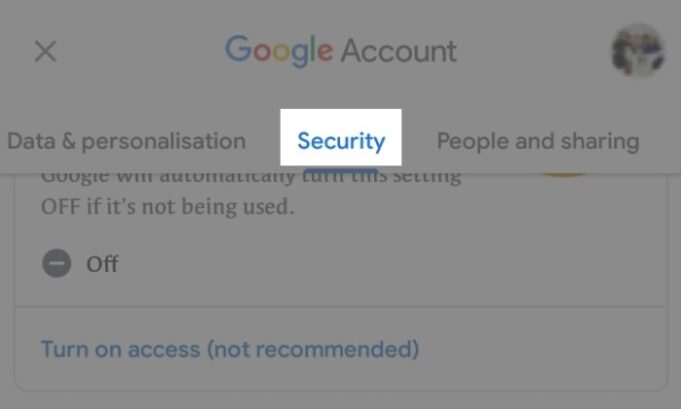
Task: Click the horizontal divider above Turn on access
Action: click(x=341, y=307)
